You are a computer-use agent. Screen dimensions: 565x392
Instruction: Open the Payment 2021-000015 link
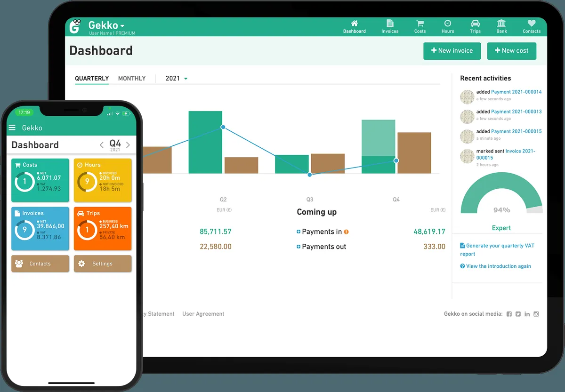pos(517,132)
